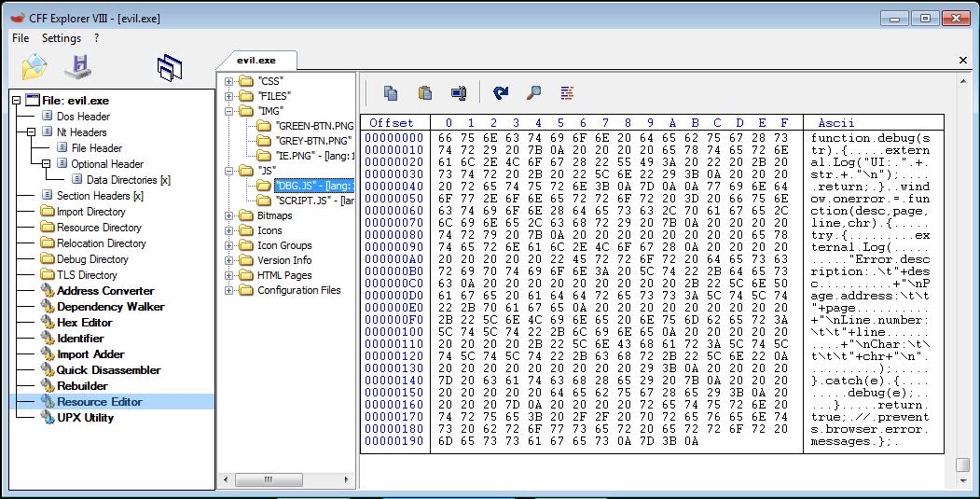Select the "GREEN-BTN.PNG" resource
The width and height of the screenshot is (980, 499).
tap(314, 126)
